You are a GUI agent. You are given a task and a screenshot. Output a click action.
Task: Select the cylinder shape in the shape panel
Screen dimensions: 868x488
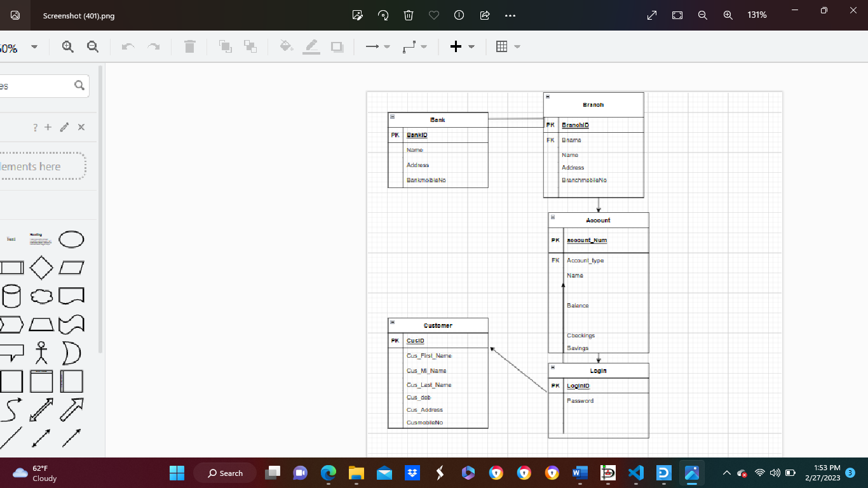13,296
